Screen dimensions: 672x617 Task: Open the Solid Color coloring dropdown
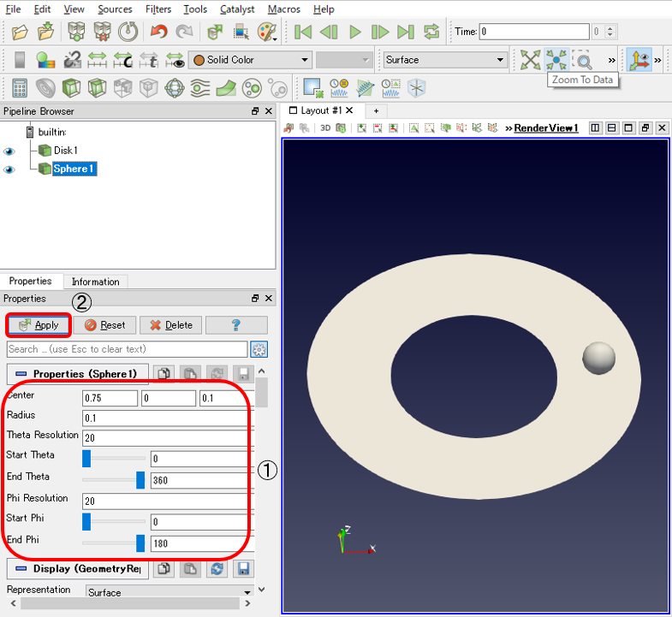tap(251, 60)
